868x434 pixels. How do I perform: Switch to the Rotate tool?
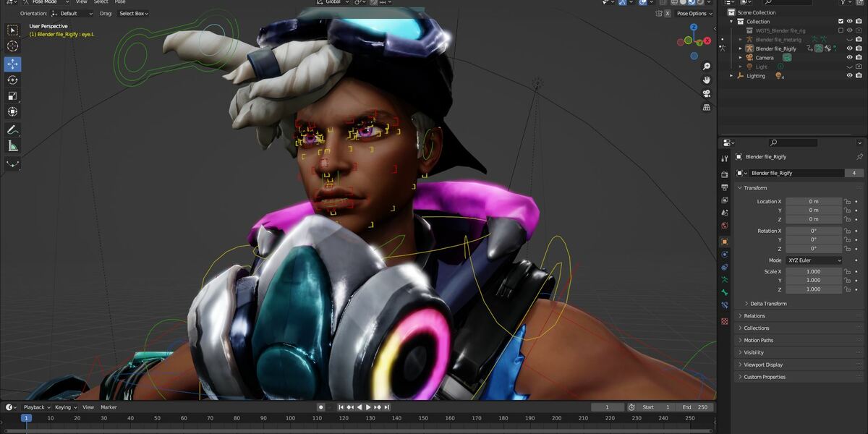coord(12,80)
